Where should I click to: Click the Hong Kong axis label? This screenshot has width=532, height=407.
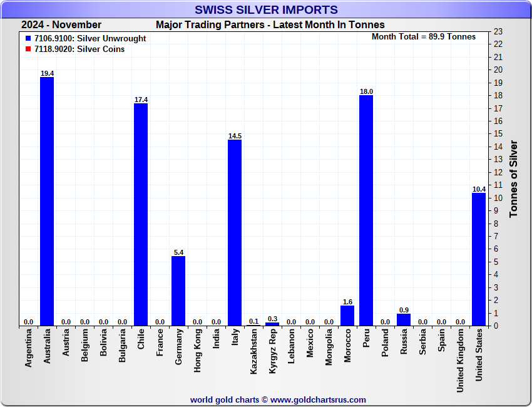[197, 351]
